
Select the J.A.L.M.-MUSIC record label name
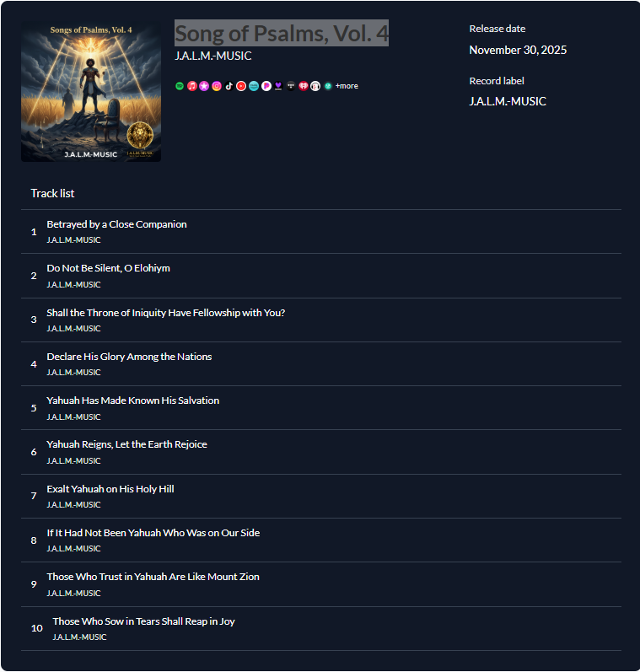pyautogui.click(x=508, y=101)
